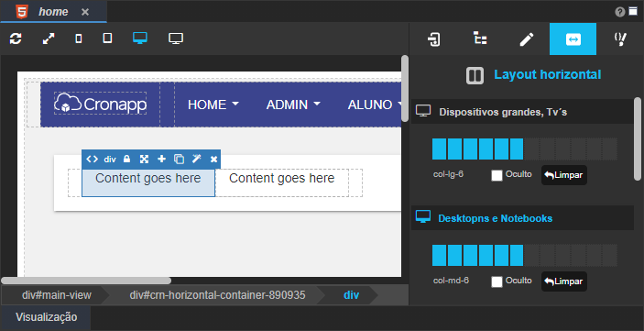Click the properties panel vertical scrollbar
The height and width of the screenshot is (331, 644).
coord(638,138)
